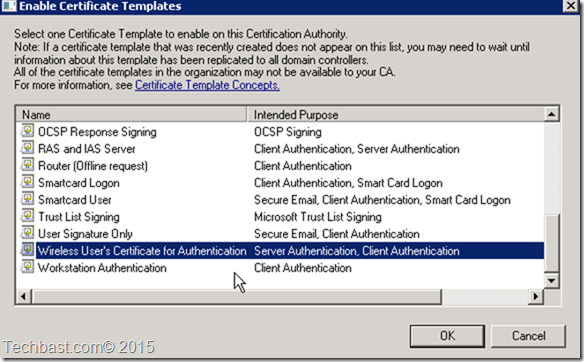Click the vertical scrollbar up arrow

(552, 114)
